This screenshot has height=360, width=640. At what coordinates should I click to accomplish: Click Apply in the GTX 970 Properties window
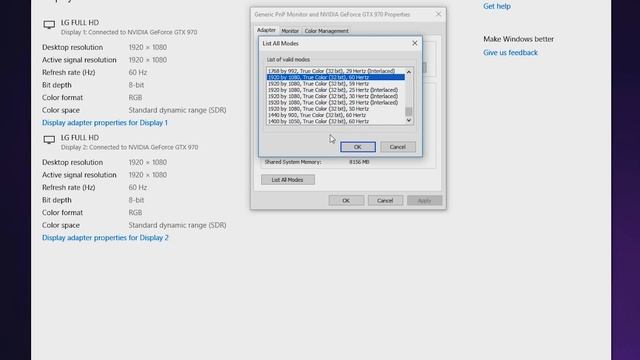point(424,200)
